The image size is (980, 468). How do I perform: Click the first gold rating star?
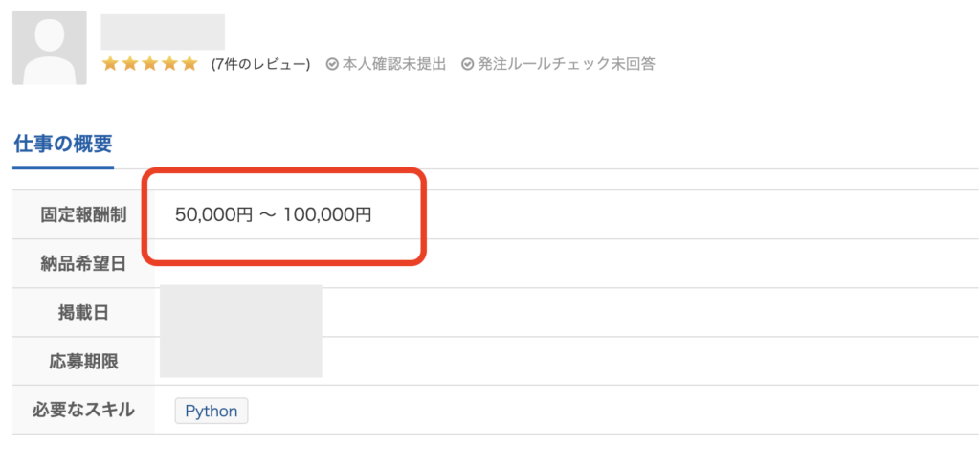pyautogui.click(x=110, y=64)
